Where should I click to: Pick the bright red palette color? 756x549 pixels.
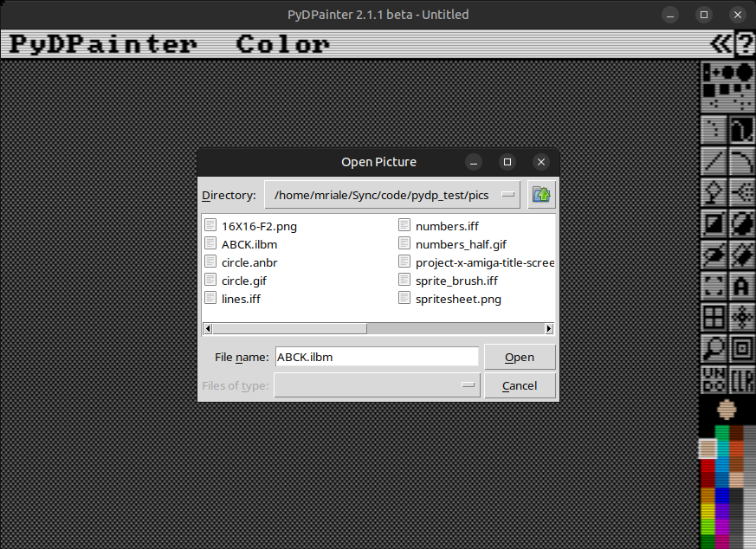pos(708,466)
